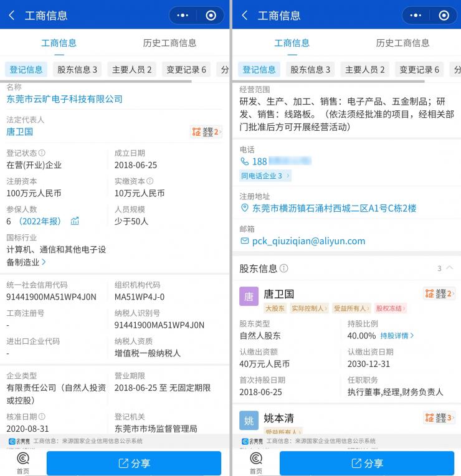Tap the phone icon beside number 188
461x476 pixels.
click(244, 161)
